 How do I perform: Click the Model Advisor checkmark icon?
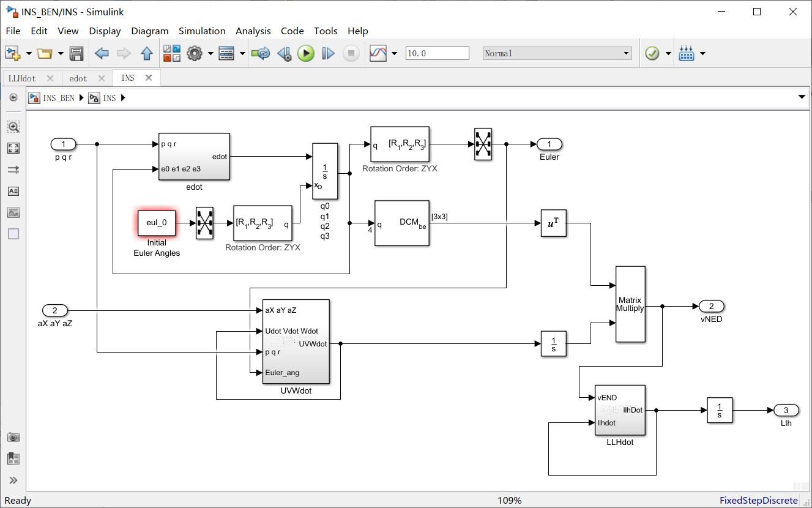pyautogui.click(x=652, y=53)
